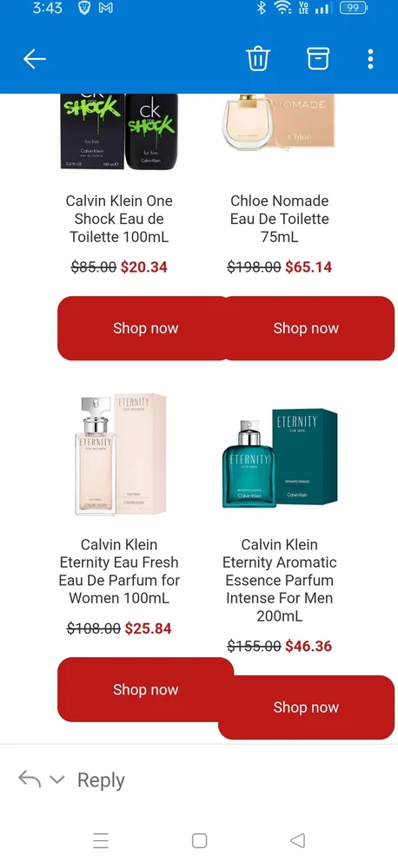The height and width of the screenshot is (868, 398).
Task: Tap the reply arrow icon
Action: click(x=30, y=779)
